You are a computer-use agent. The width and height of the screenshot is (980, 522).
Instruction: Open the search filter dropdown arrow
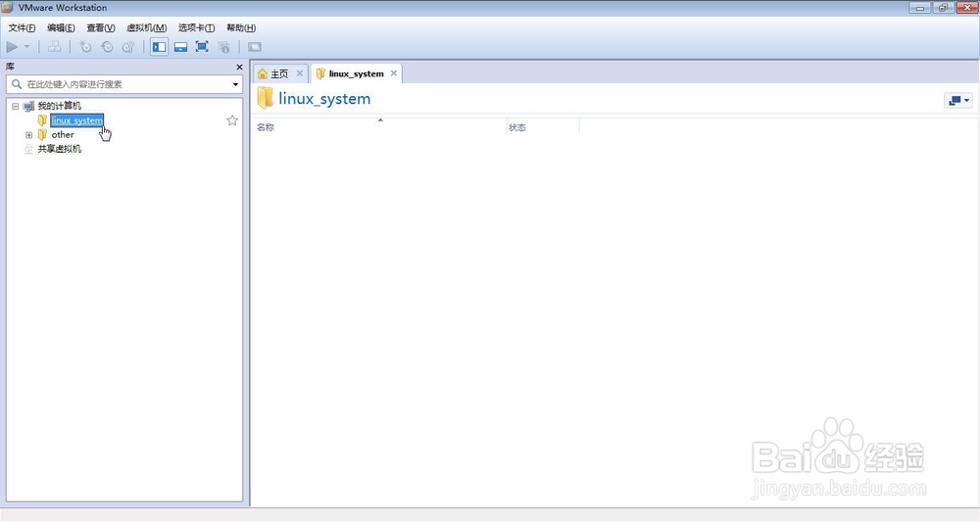235,84
